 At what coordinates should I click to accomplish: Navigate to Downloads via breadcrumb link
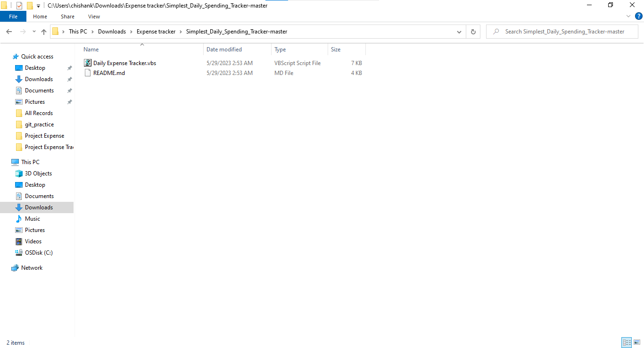112,31
